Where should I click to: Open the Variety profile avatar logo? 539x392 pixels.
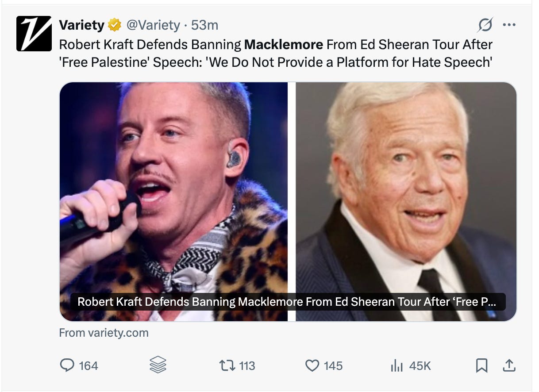point(34,33)
